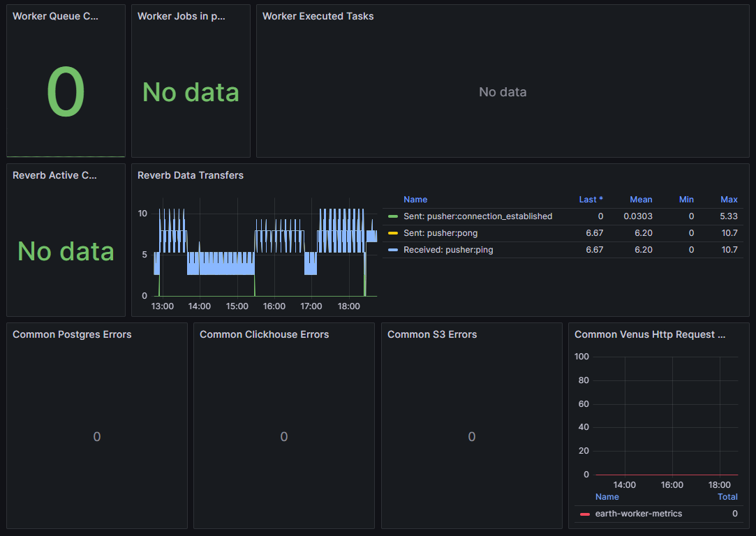Open the Worker Executed Tasks panel menu
The height and width of the screenshot is (536, 756).
point(318,16)
